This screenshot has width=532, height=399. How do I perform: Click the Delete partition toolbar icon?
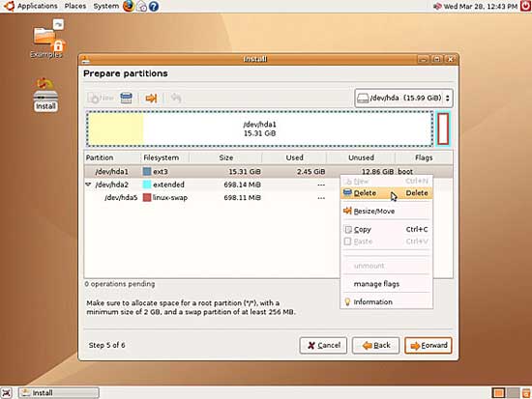tap(126, 98)
